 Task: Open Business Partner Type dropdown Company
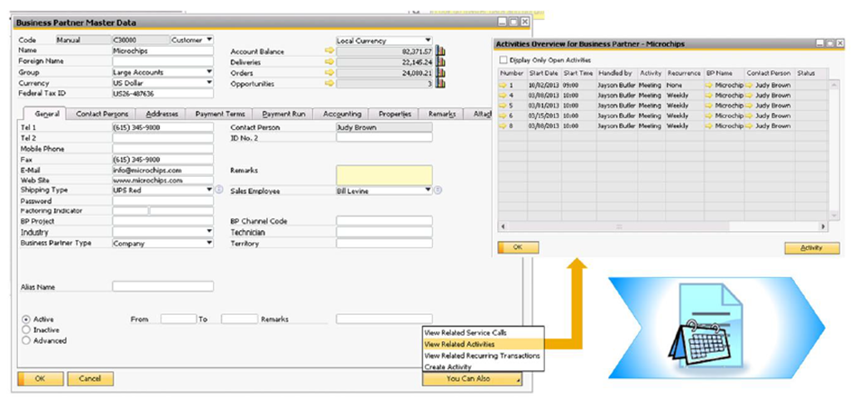[208, 243]
